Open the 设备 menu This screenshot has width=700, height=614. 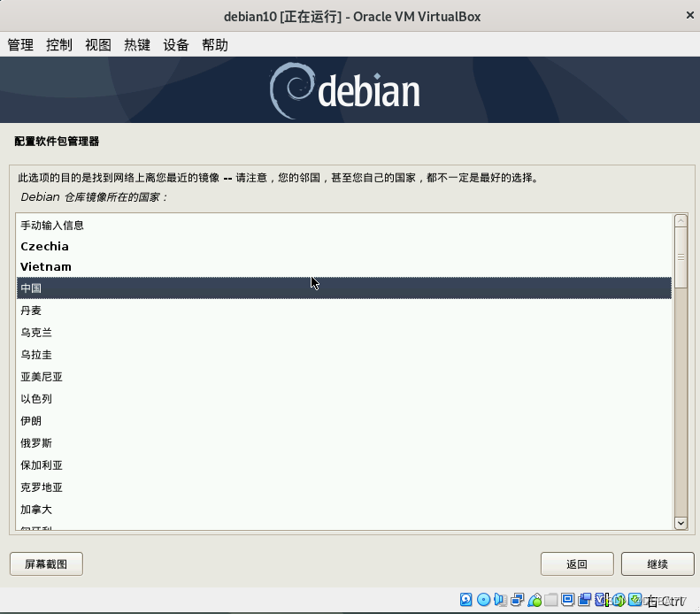pyautogui.click(x=176, y=44)
